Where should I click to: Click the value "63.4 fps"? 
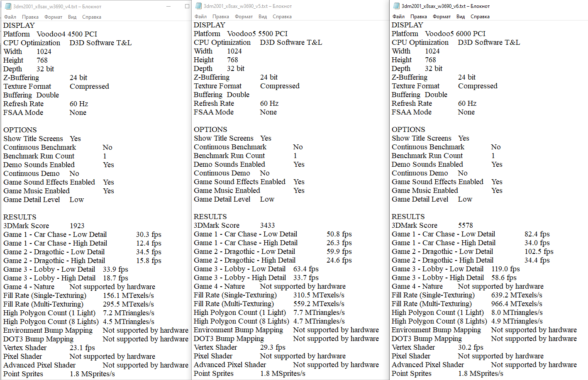(306, 269)
